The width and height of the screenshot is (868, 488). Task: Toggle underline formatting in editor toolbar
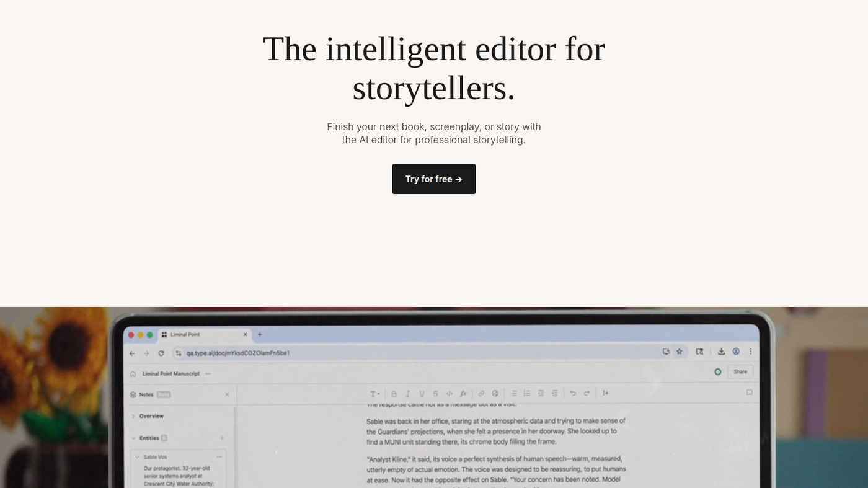coord(422,394)
